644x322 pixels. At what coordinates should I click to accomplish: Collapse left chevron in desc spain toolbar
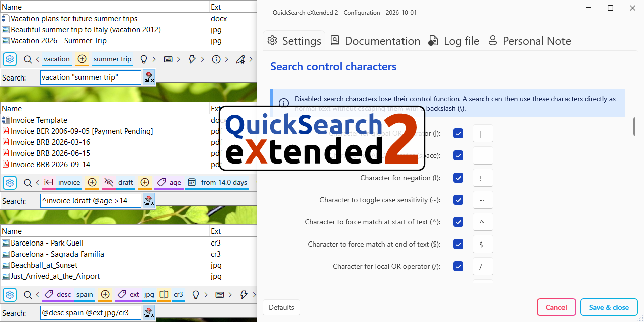click(x=38, y=295)
